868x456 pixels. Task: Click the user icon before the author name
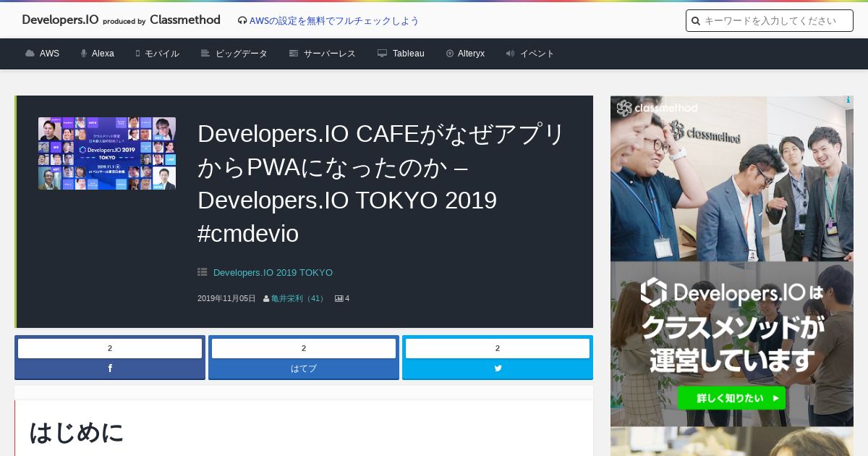[x=266, y=299]
